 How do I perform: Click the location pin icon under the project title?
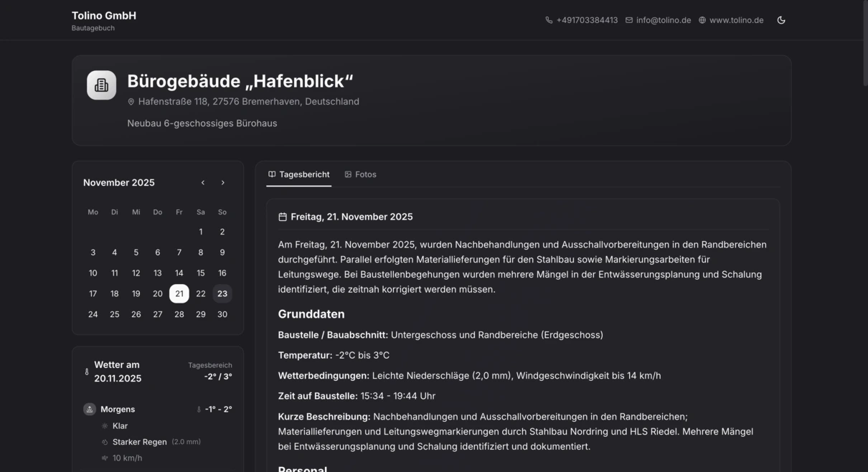click(131, 101)
